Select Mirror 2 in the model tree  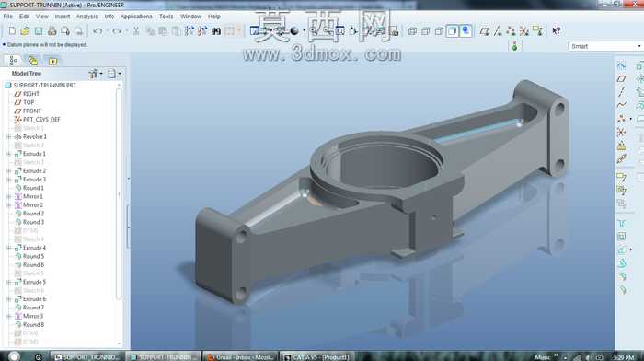tap(29, 204)
